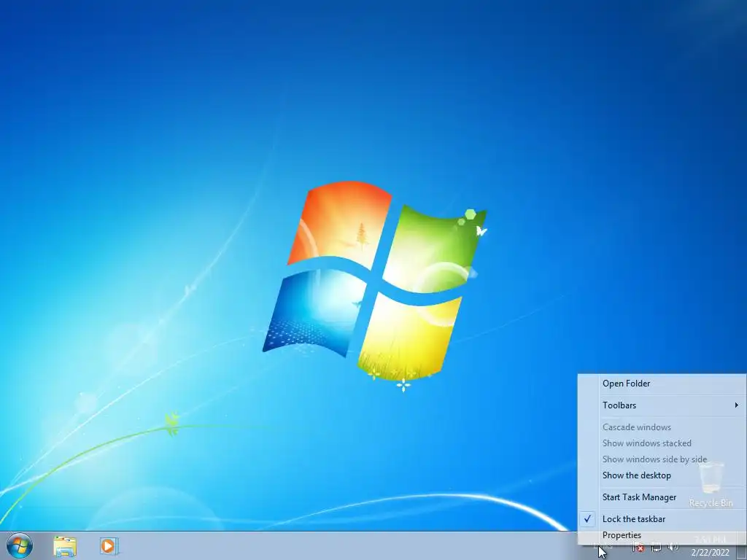Click the speaker volume tray icon
747x560 pixels.
pos(673,548)
